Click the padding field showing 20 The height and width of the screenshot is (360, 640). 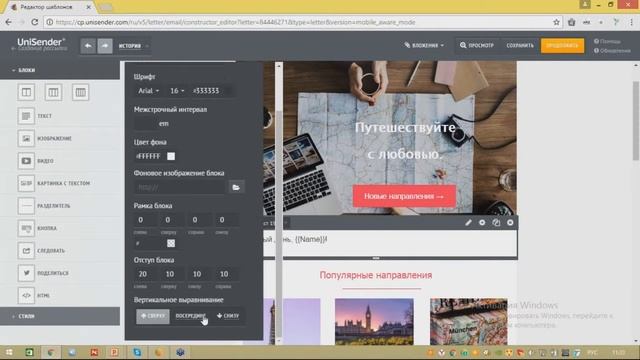pos(144,274)
